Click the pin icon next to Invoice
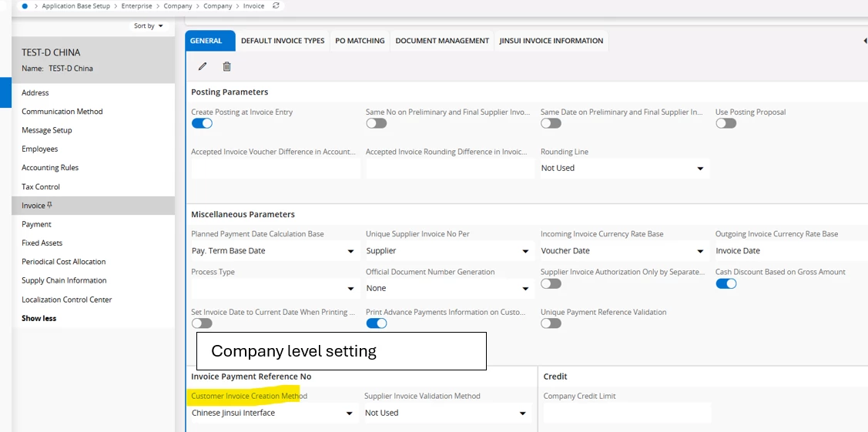Screen dimensions: 868x432 [50, 206]
